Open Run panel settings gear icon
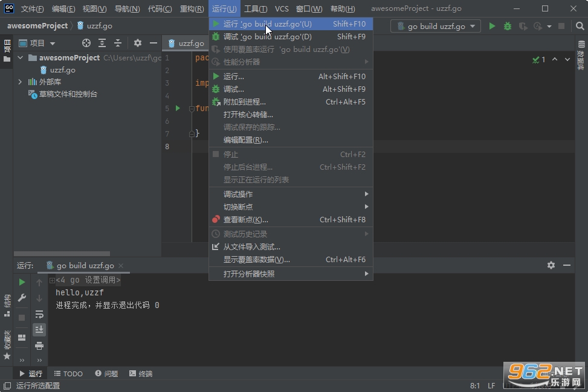Screen dimensions: 588x392 [551, 265]
